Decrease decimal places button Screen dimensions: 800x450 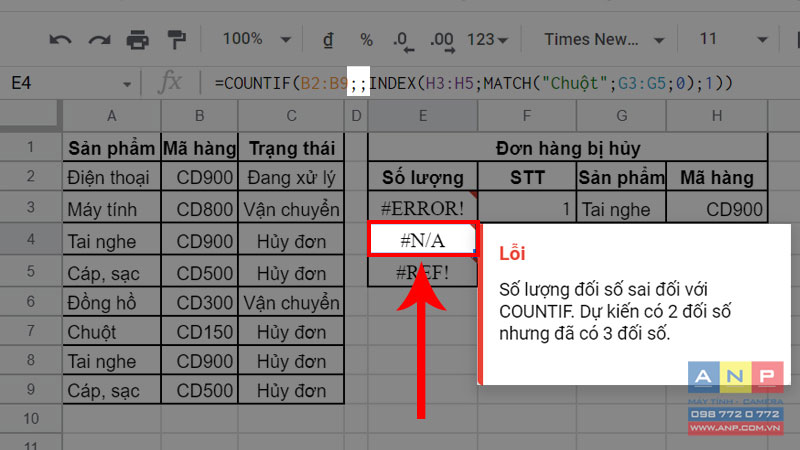click(x=404, y=41)
